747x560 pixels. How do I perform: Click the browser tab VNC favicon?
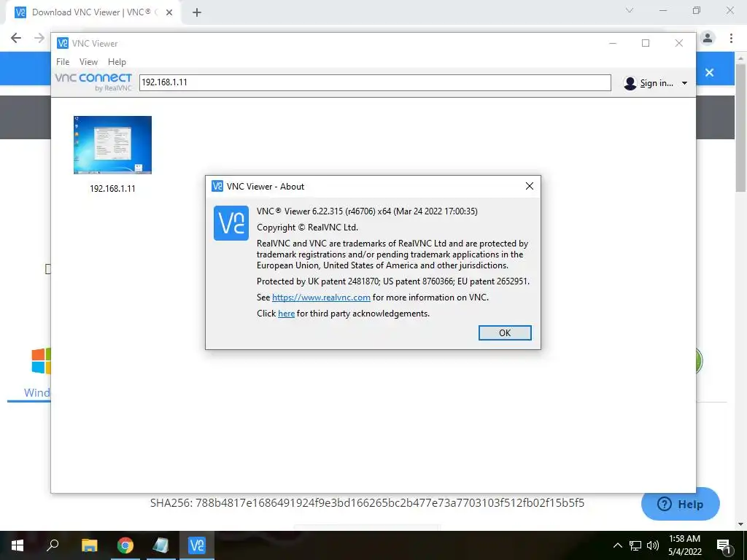(20, 12)
